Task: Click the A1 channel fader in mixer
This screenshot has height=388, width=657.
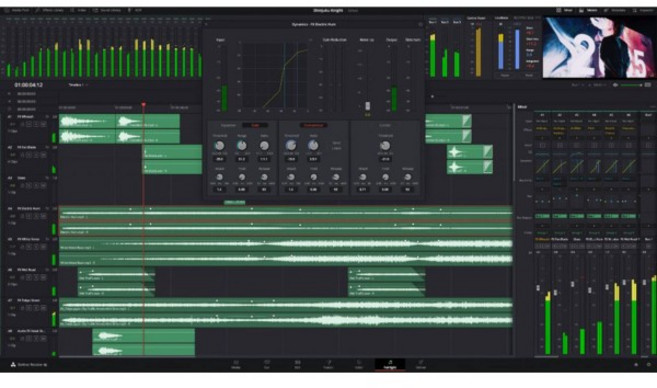Action: [538, 288]
